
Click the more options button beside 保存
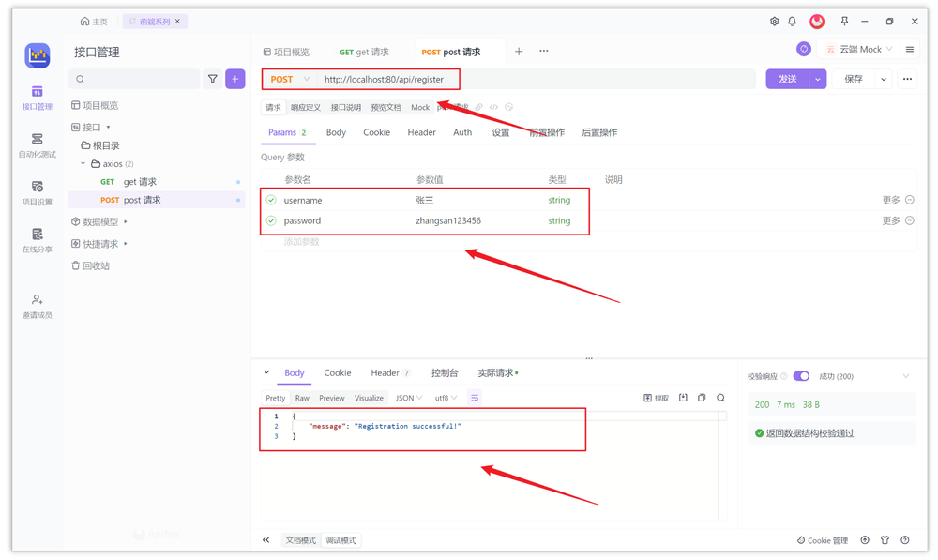(907, 79)
